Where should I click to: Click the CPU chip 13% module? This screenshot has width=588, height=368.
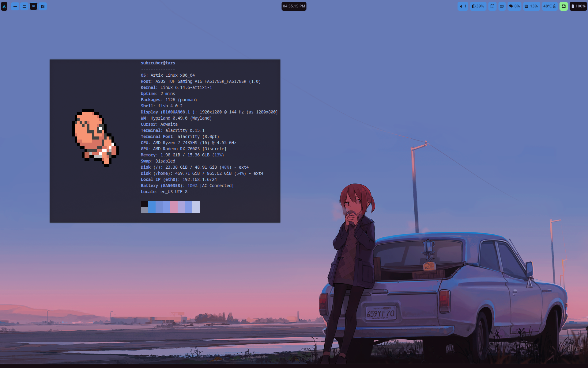click(x=531, y=6)
